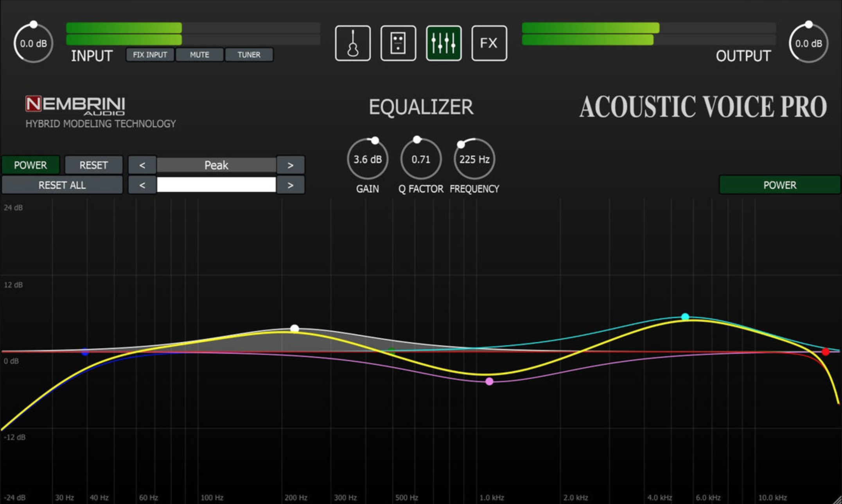Select the equalizer sliders module icon
Image resolution: width=842 pixels, height=504 pixels.
coord(443,43)
